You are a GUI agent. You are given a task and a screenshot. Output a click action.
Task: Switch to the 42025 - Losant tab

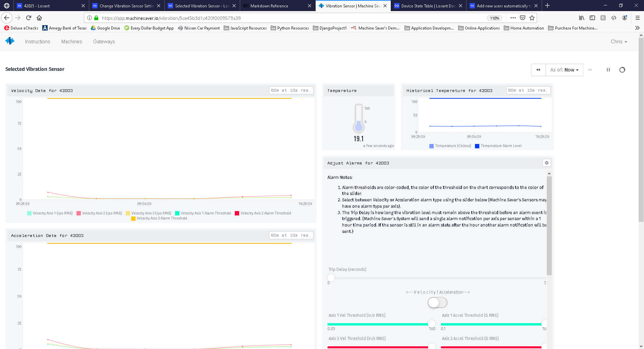[x=50, y=6]
